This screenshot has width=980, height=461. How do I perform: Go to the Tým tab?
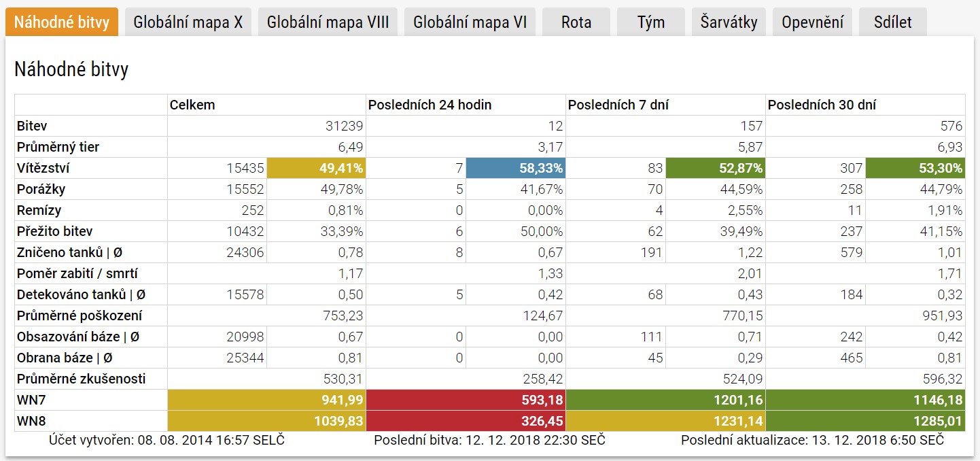[x=650, y=22]
